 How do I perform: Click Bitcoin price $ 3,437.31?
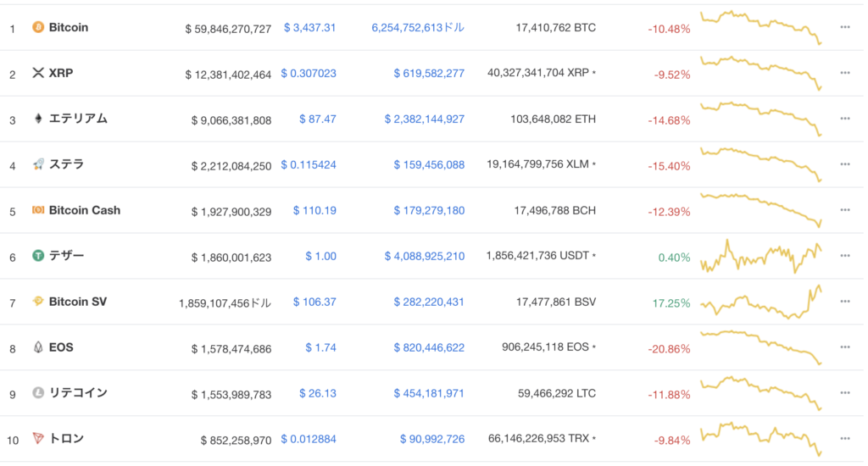click(x=309, y=28)
